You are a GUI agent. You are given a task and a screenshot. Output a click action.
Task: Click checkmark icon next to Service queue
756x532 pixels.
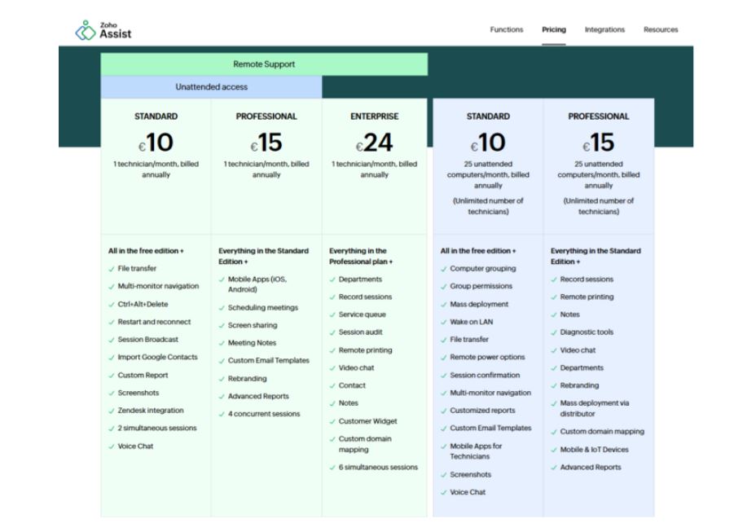(332, 314)
